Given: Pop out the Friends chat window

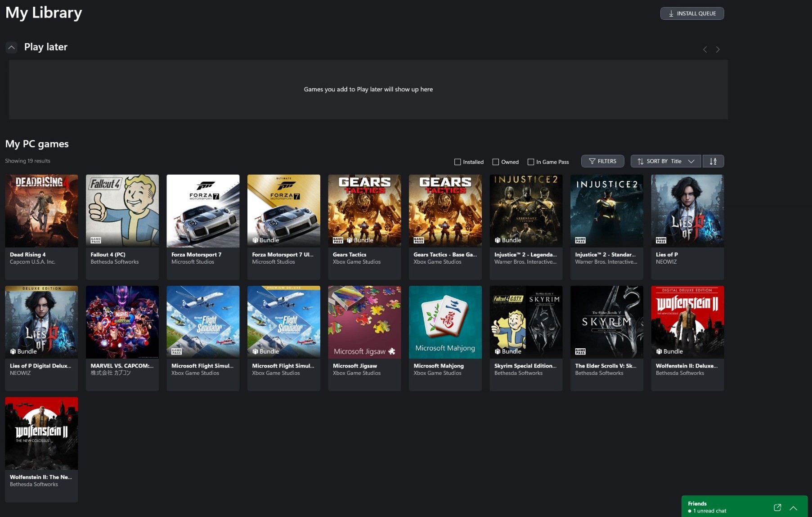Looking at the screenshot, I should [777, 508].
